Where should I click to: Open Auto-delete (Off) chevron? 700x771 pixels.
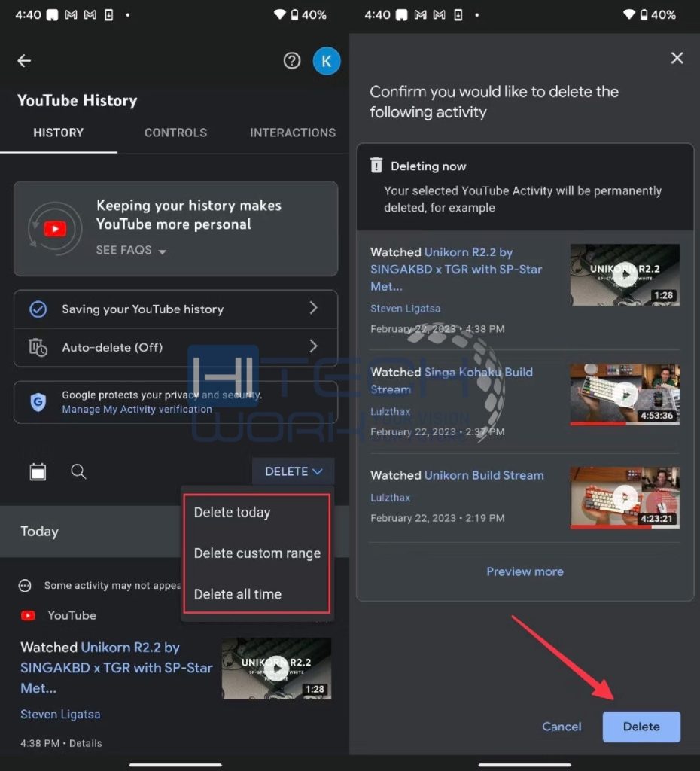[314, 346]
